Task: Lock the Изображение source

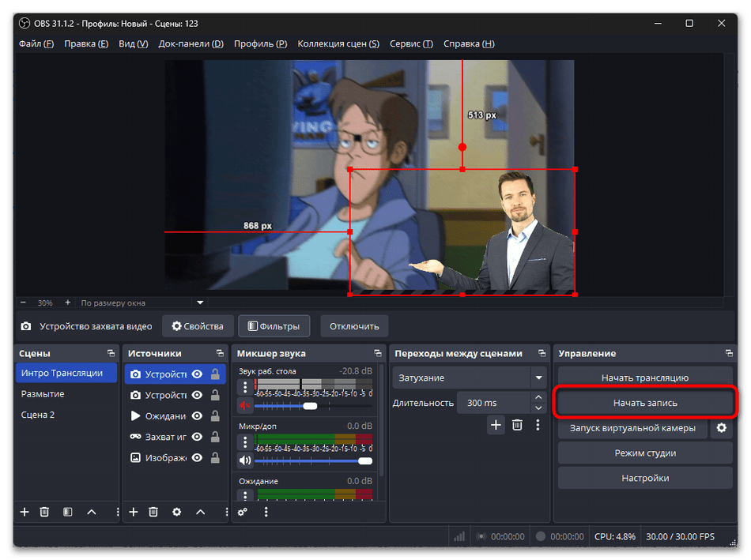Action: pos(216,457)
